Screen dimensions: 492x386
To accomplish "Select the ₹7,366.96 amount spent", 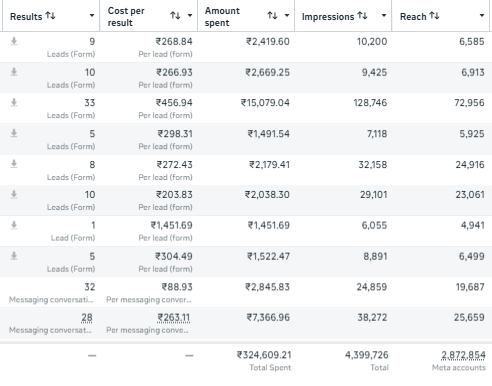I will click(x=268, y=317).
